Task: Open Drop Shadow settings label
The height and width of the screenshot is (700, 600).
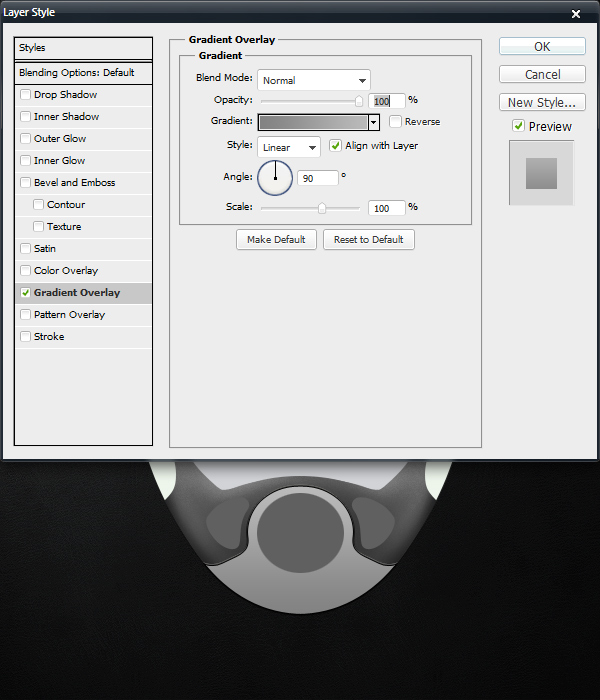Action: pyautogui.click(x=65, y=95)
